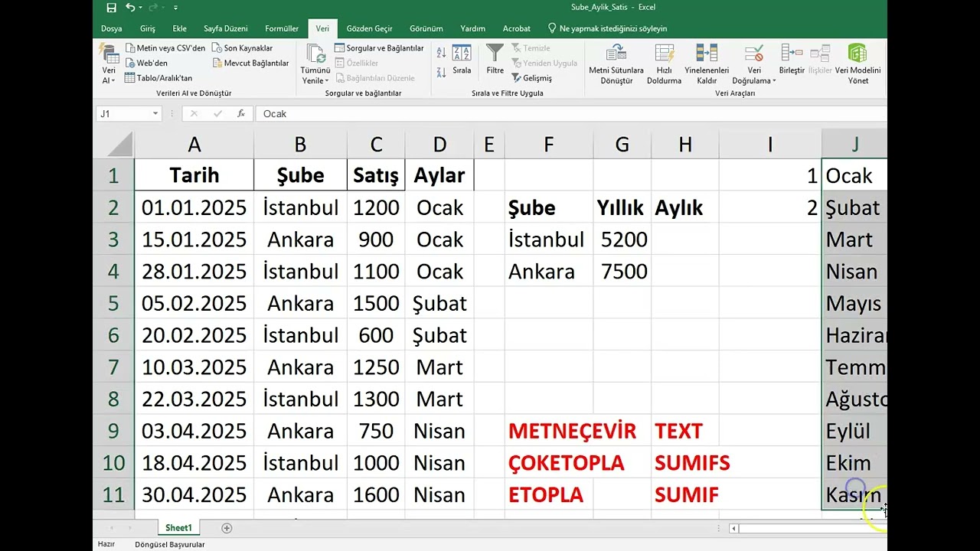This screenshot has height=551, width=980.
Task: Click the Save icon in the quick access toolbar
Action: point(111,8)
